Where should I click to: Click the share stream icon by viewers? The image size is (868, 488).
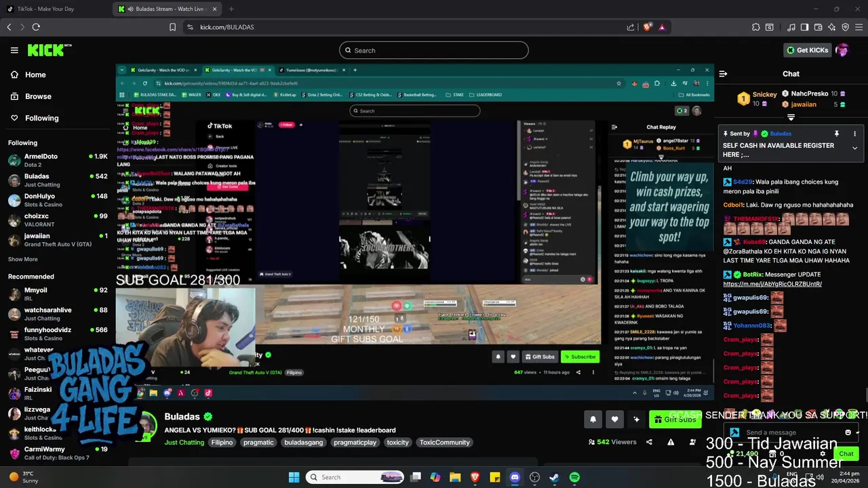(649, 442)
